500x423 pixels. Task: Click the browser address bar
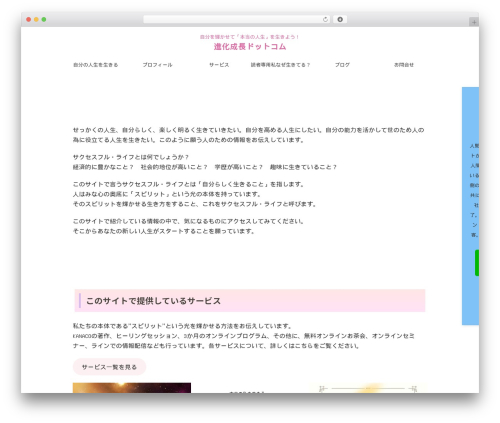click(236, 19)
